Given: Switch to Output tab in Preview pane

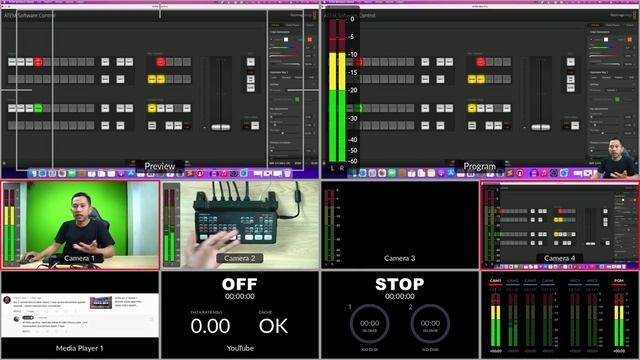Looking at the screenshot, I should tap(310, 25).
